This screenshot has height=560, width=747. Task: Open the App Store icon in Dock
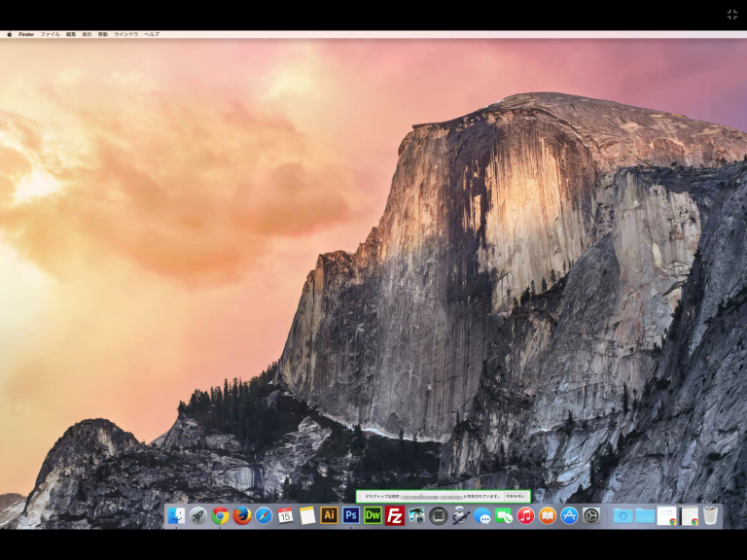[569, 515]
